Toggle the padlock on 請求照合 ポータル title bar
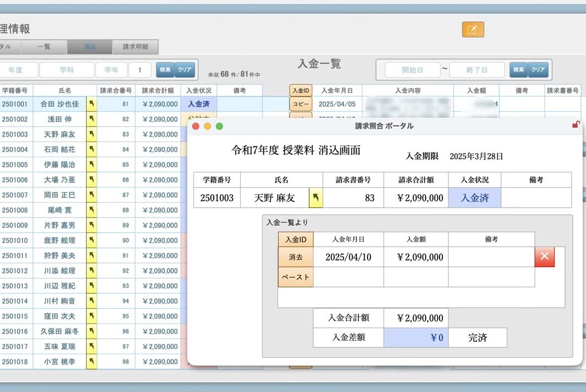Screen dimensions: 586x392 pyautogui.click(x=577, y=126)
